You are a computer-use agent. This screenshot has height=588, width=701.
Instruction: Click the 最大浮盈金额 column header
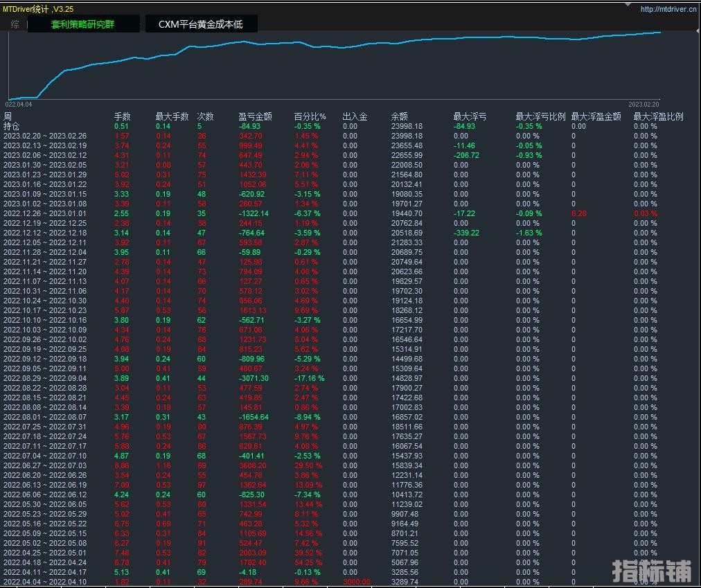596,116
